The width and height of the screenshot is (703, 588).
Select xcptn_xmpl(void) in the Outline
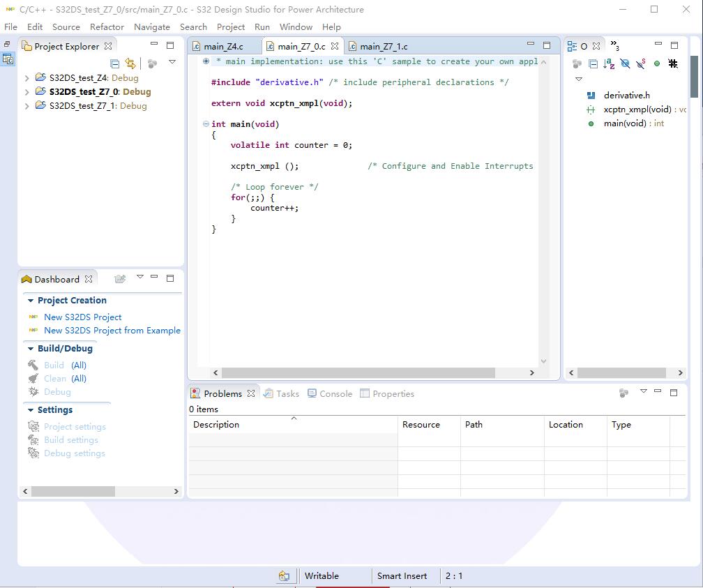point(636,110)
